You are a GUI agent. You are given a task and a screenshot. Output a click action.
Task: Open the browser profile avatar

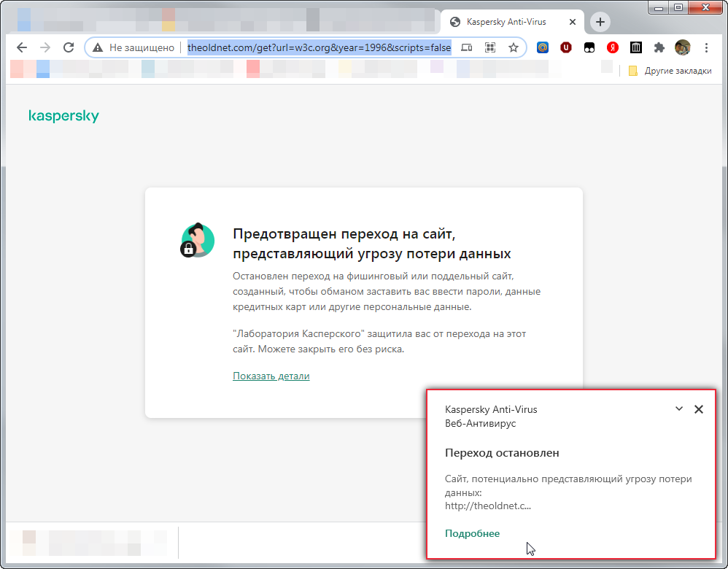pos(683,47)
